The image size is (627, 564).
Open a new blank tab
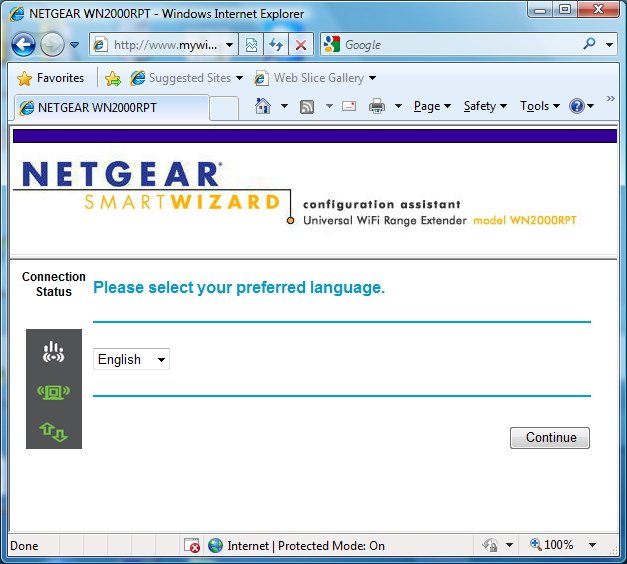click(x=224, y=108)
